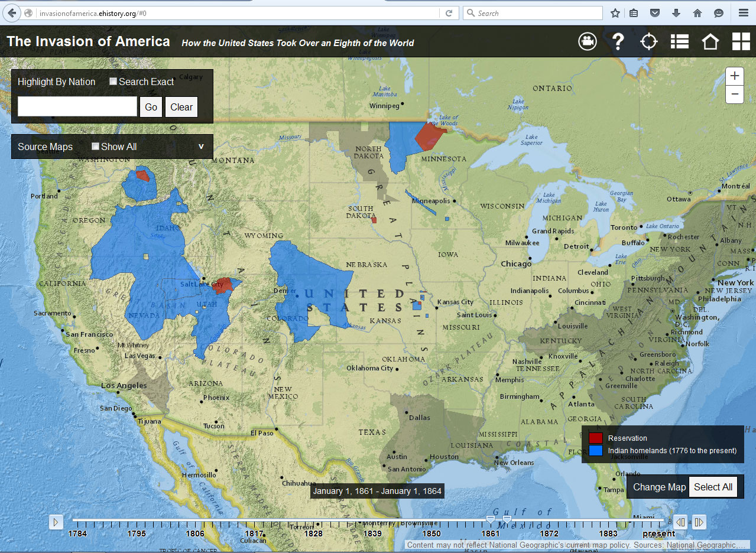Screen dimensions: 756x553
Task: Click the Pocket icon in browser toolbar
Action: pos(655,13)
